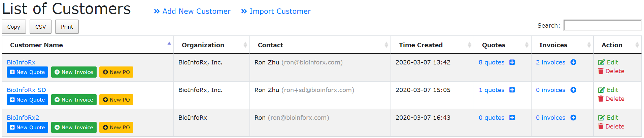This screenshot has width=644, height=138.
Task: Sort the table by Customer Name
Action: [x=36, y=45]
